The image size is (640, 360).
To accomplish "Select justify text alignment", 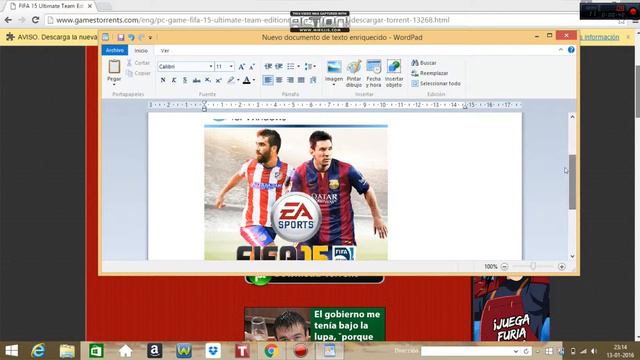I will (x=301, y=80).
